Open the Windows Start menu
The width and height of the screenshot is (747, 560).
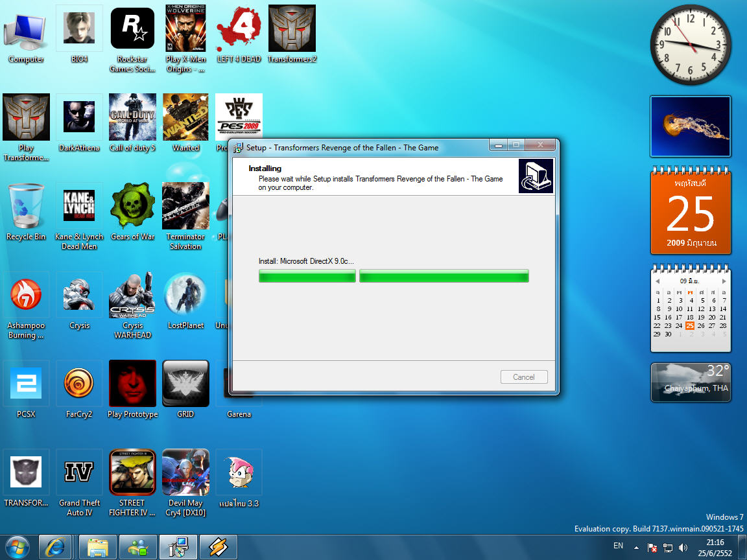[x=17, y=547]
